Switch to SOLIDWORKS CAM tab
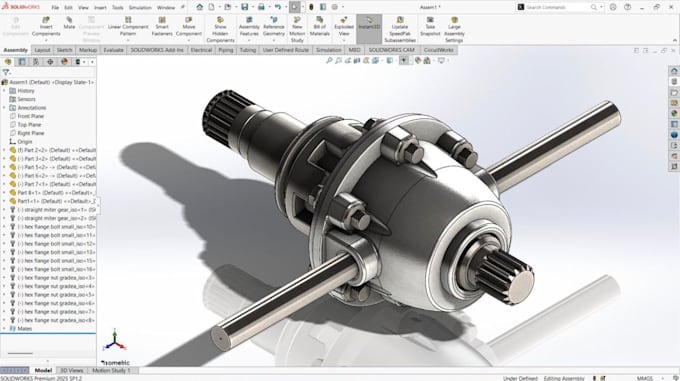The width and height of the screenshot is (680, 381). [392, 50]
